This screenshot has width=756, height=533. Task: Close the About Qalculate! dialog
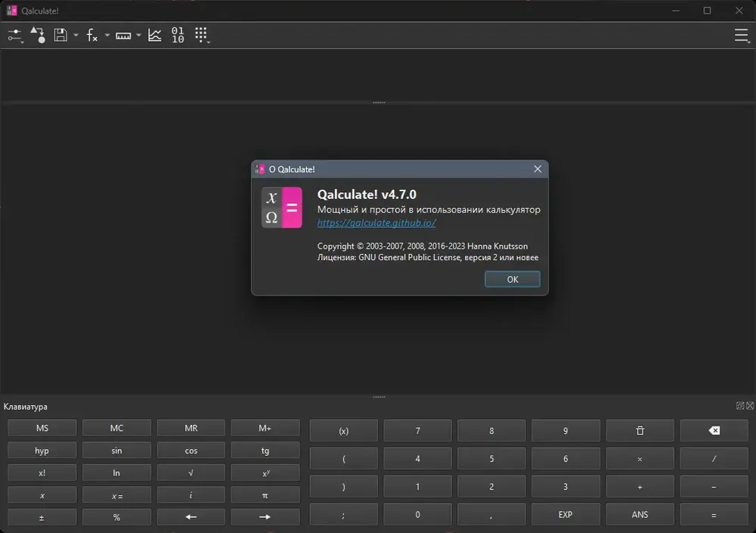(538, 169)
